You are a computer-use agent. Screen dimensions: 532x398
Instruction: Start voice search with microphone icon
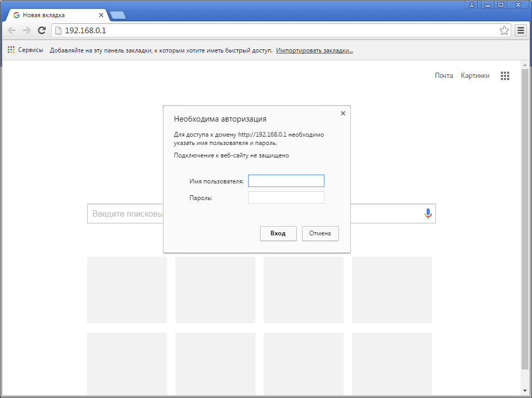coord(428,214)
